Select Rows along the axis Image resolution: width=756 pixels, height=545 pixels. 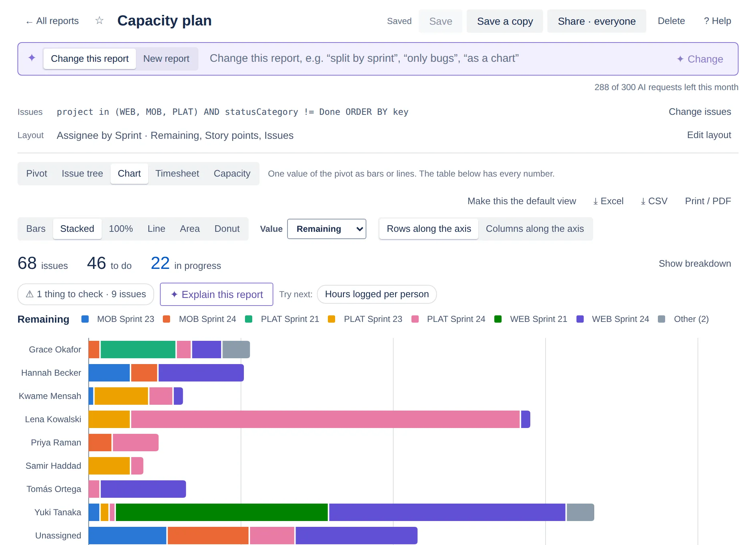click(429, 229)
